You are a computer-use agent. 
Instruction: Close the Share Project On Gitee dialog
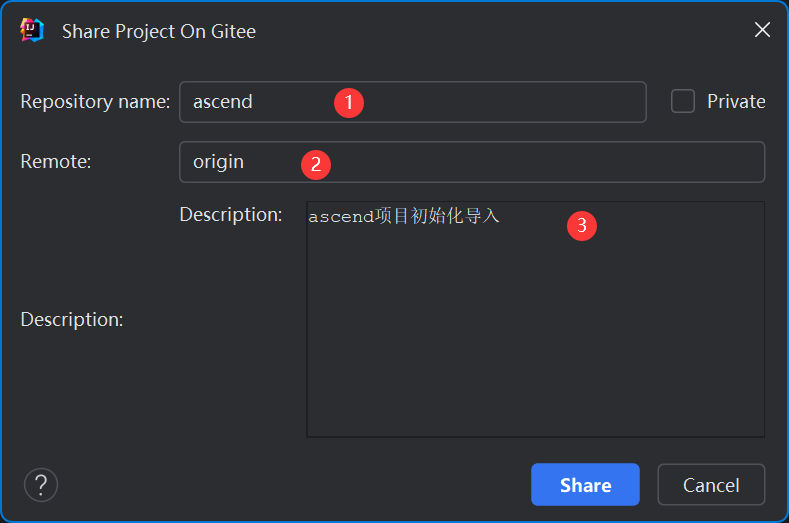tap(762, 30)
